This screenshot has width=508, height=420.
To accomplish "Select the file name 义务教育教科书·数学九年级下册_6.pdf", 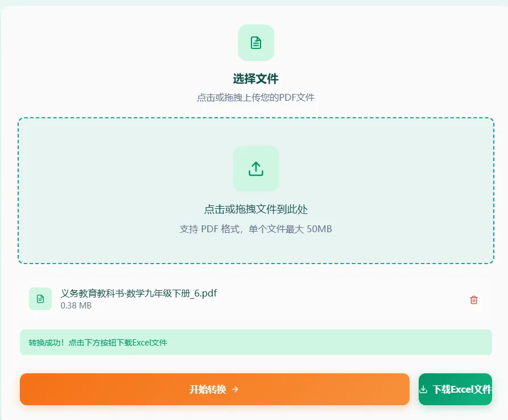I will pos(139,293).
